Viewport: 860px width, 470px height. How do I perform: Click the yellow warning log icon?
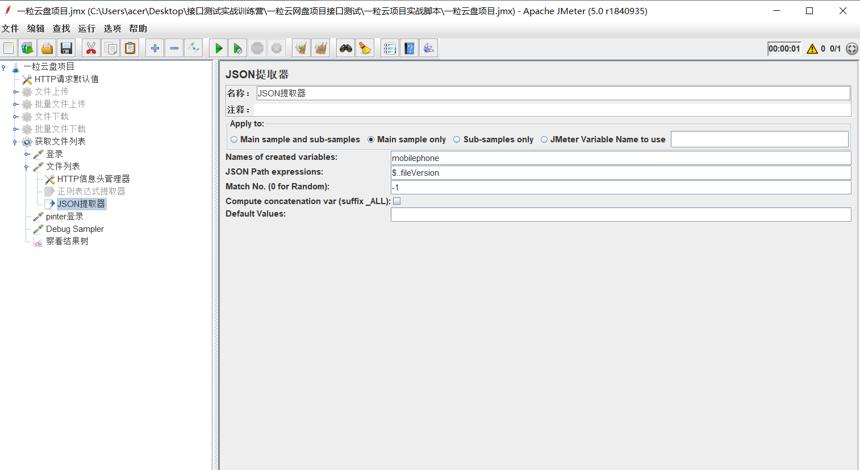pyautogui.click(x=812, y=49)
